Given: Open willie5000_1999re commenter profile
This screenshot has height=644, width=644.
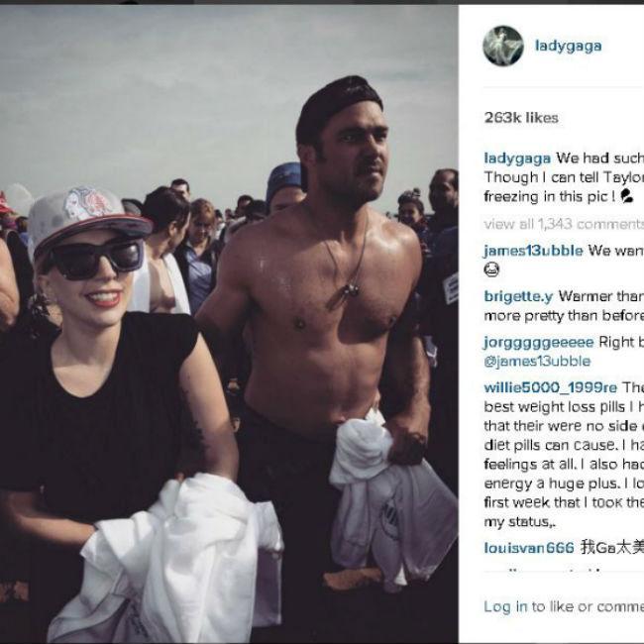Looking at the screenshot, I should 550,387.
